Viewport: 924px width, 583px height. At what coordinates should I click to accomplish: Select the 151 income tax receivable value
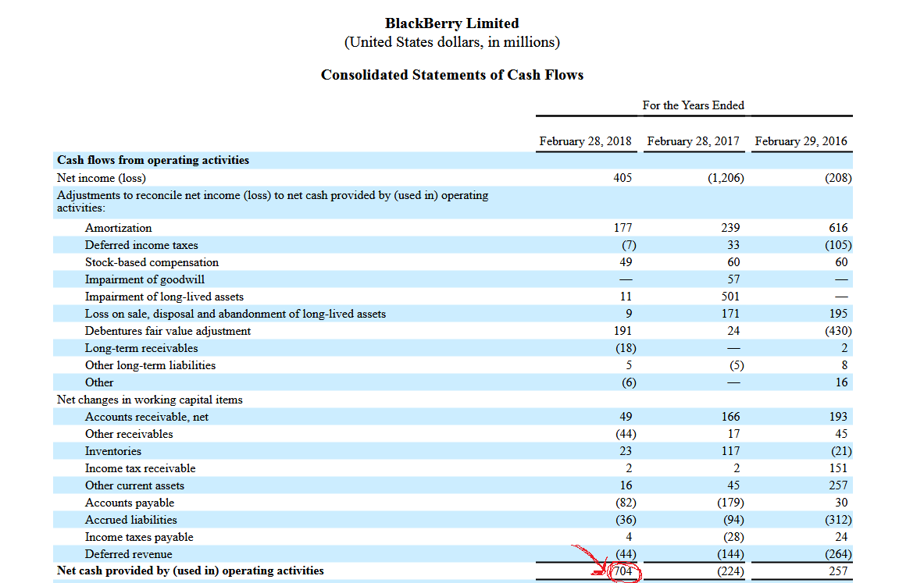[x=838, y=467]
